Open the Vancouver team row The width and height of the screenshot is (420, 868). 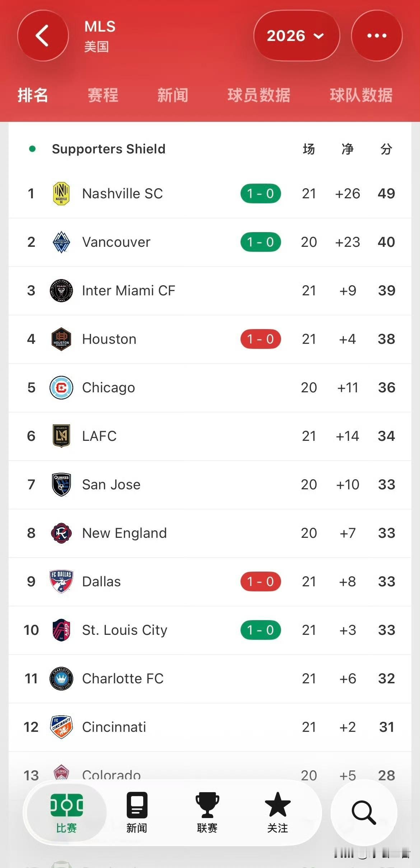click(x=210, y=242)
